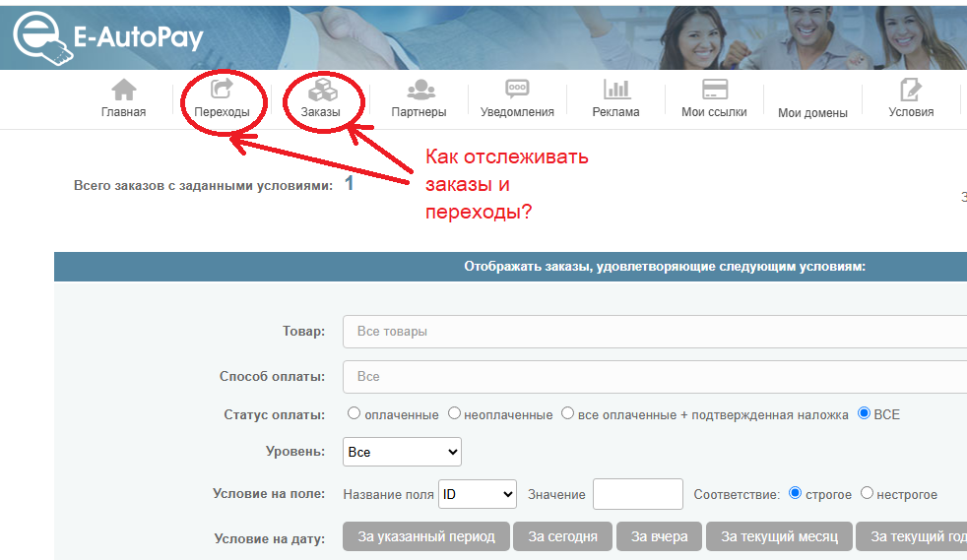Open Способ оплаты dropdown showing Все
This screenshot has width=967, height=560.
[654, 376]
